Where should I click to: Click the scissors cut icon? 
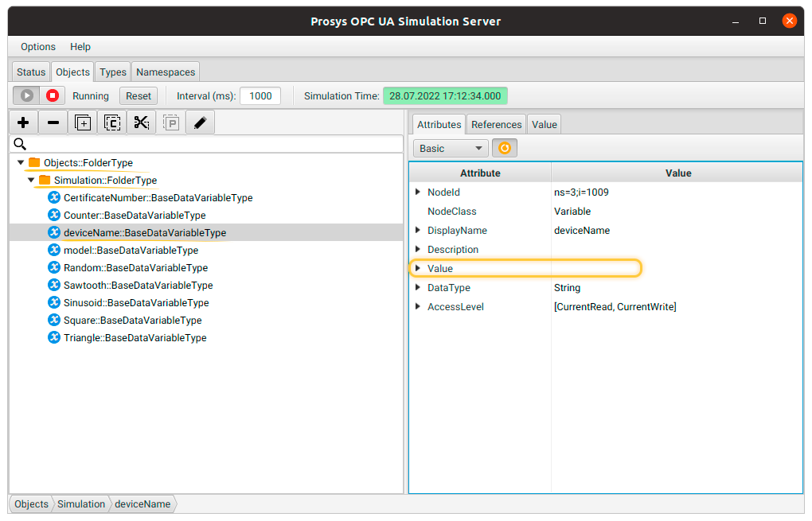[x=142, y=122]
